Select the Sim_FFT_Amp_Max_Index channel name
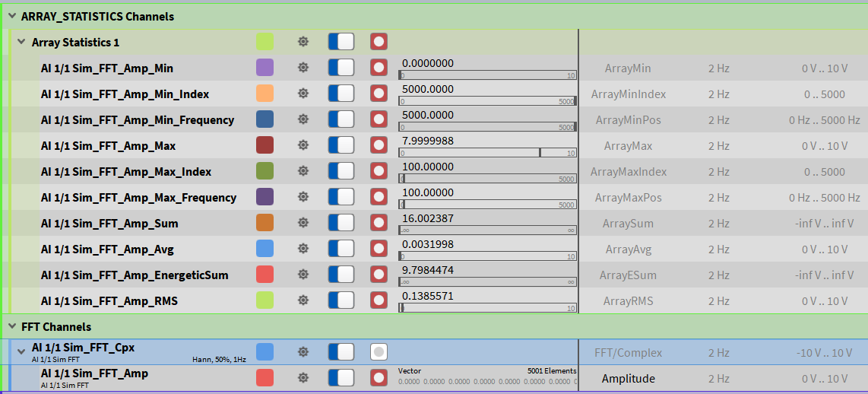This screenshot has width=868, height=394. 125,171
